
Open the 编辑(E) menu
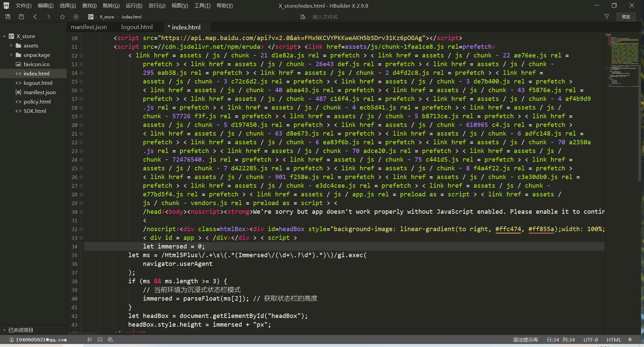click(45, 6)
